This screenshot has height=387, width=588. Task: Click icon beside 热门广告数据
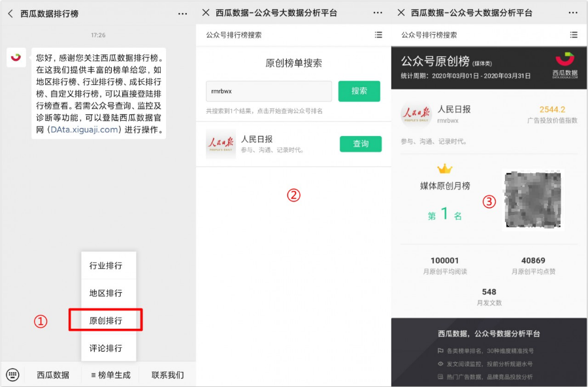pos(440,377)
